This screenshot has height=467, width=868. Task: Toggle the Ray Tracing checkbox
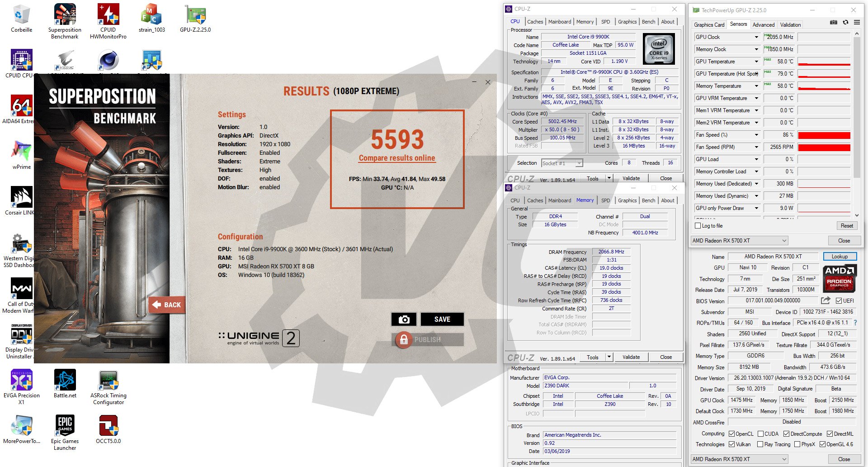tap(760, 444)
